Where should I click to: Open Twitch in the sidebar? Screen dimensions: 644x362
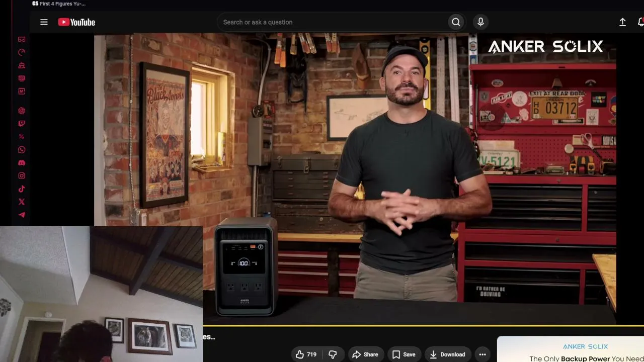tap(22, 124)
